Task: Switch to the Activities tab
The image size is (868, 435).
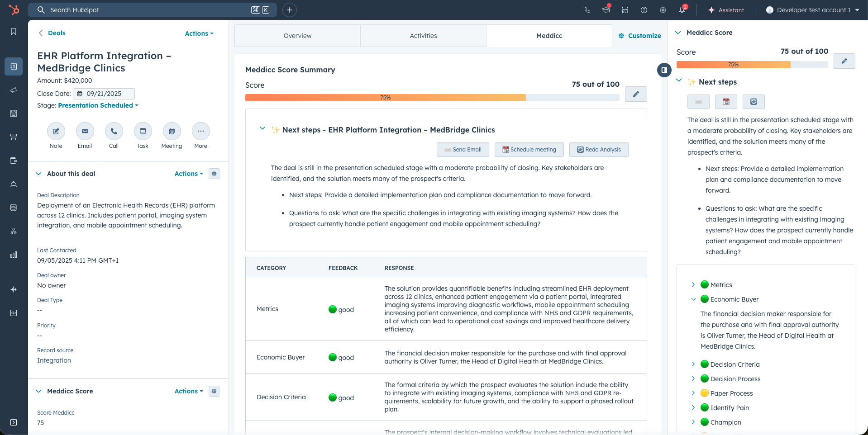Action: click(x=423, y=36)
